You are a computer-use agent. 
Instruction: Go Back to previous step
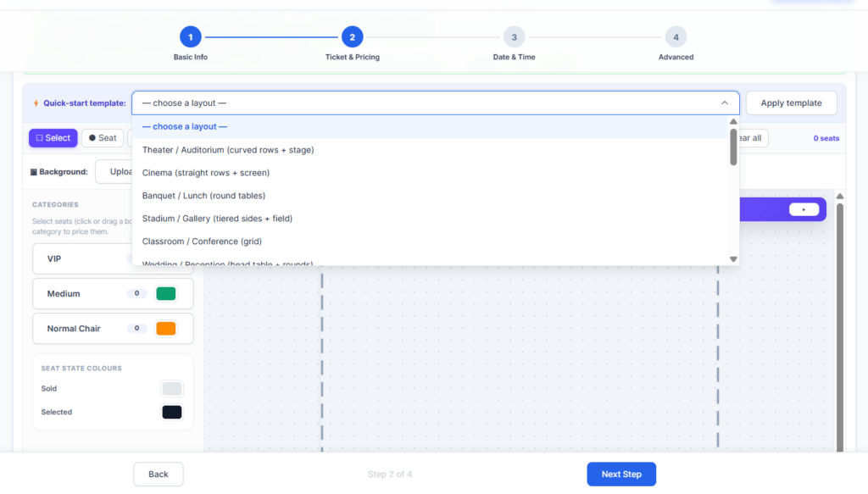(x=159, y=474)
